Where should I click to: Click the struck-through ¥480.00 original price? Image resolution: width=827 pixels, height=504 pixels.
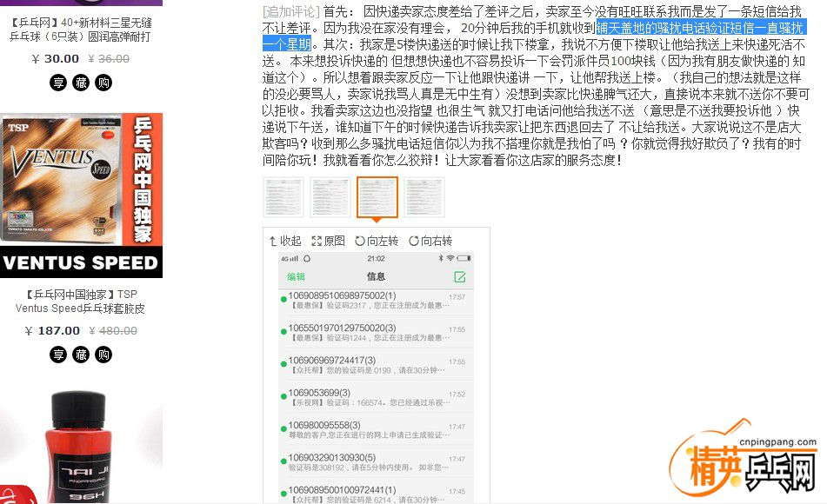(x=113, y=330)
